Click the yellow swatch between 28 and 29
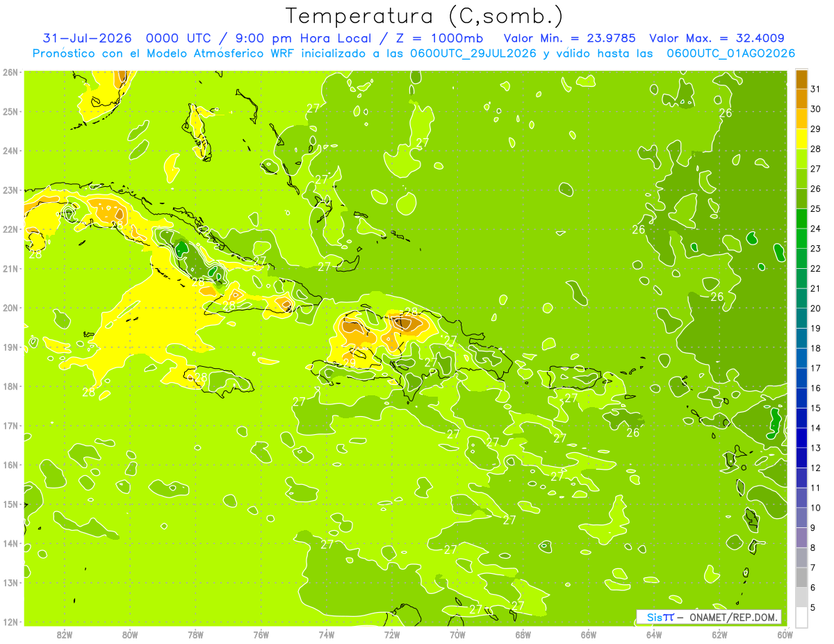The height and width of the screenshot is (644, 834). click(801, 138)
